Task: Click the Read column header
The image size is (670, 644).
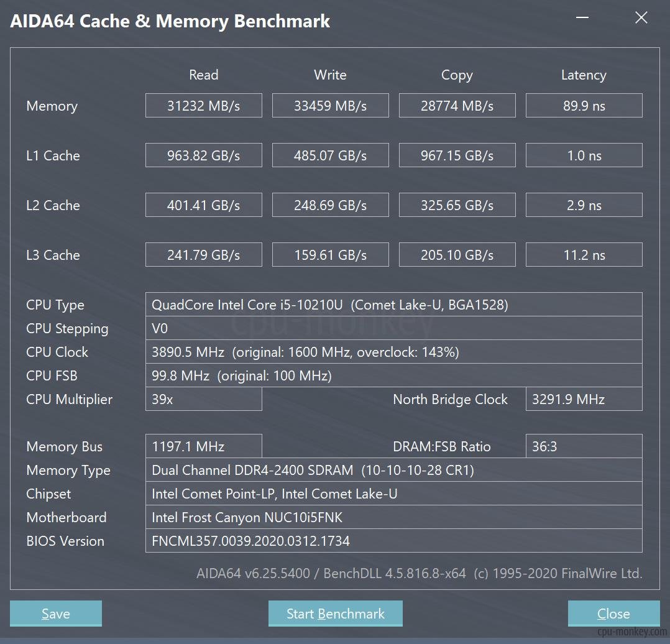Action: (x=204, y=75)
